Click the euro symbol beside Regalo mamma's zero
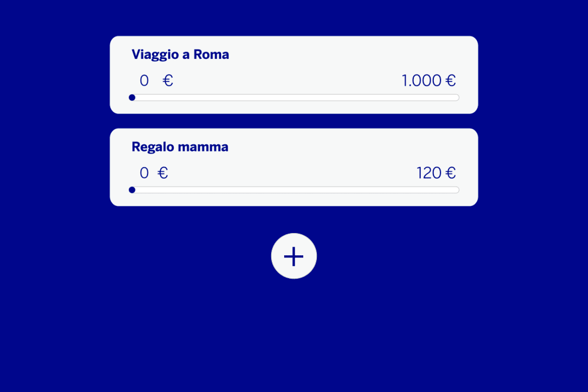The height and width of the screenshot is (392, 588). point(163,173)
